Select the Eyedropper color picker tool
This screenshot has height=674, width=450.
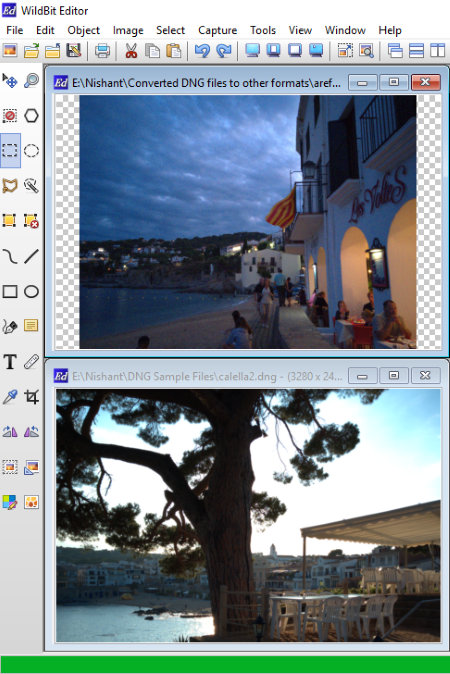[x=10, y=397]
